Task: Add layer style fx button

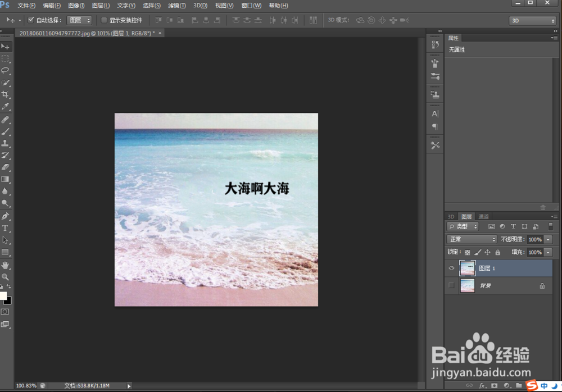Action: coord(482,386)
